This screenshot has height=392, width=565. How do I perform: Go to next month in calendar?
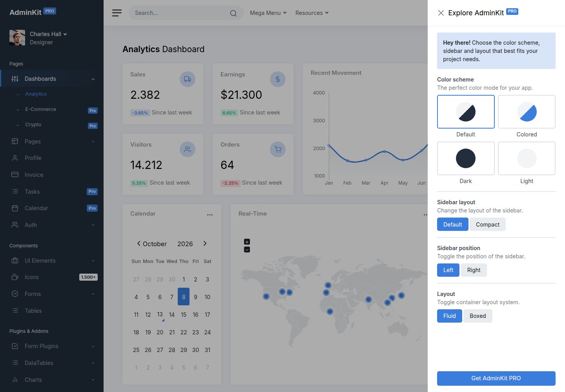pyautogui.click(x=205, y=243)
